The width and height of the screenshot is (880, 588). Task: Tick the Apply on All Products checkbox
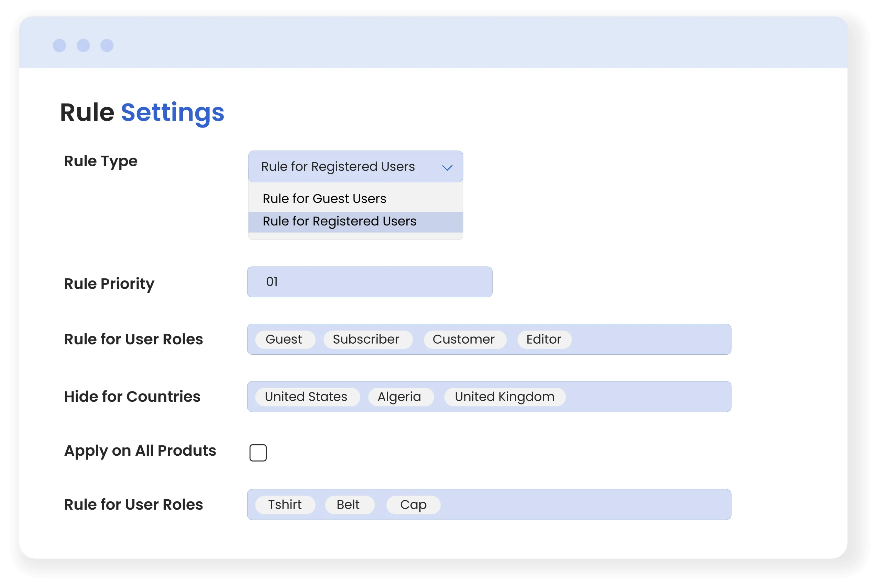(258, 453)
